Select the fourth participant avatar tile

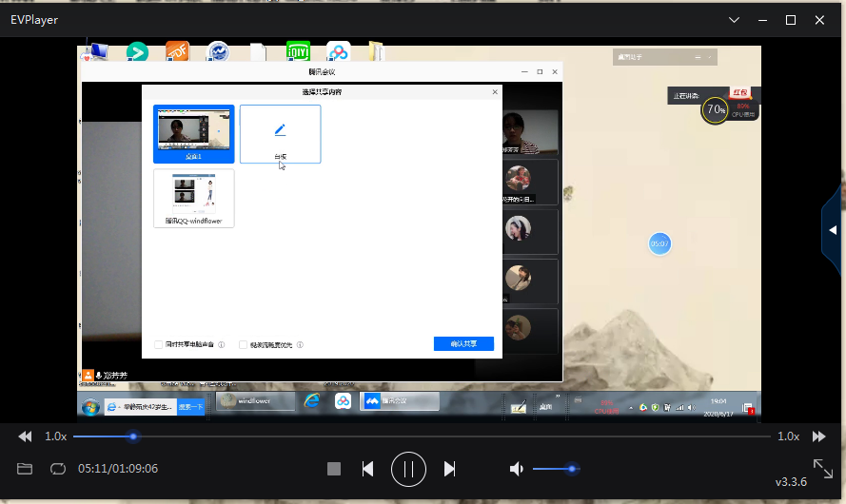pos(530,281)
